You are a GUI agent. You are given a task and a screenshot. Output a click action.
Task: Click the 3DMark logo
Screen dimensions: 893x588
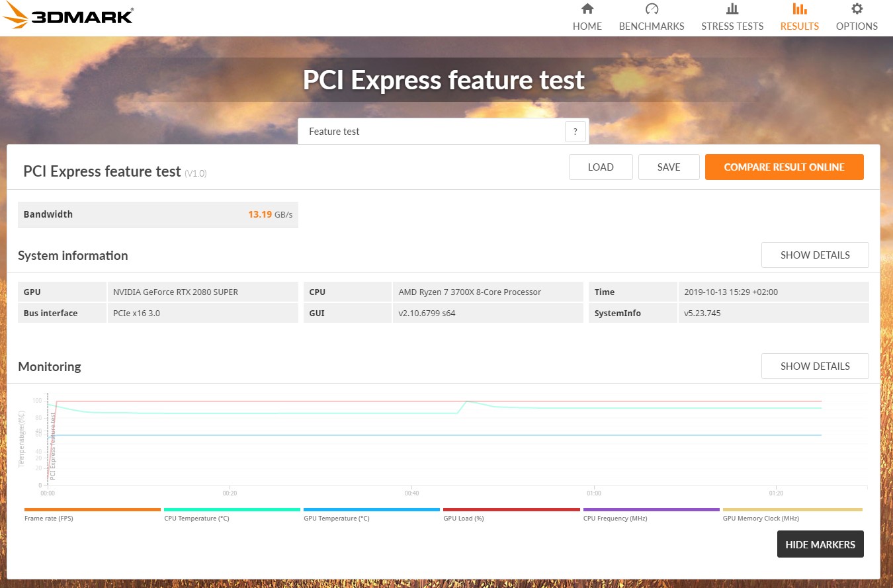(x=67, y=17)
